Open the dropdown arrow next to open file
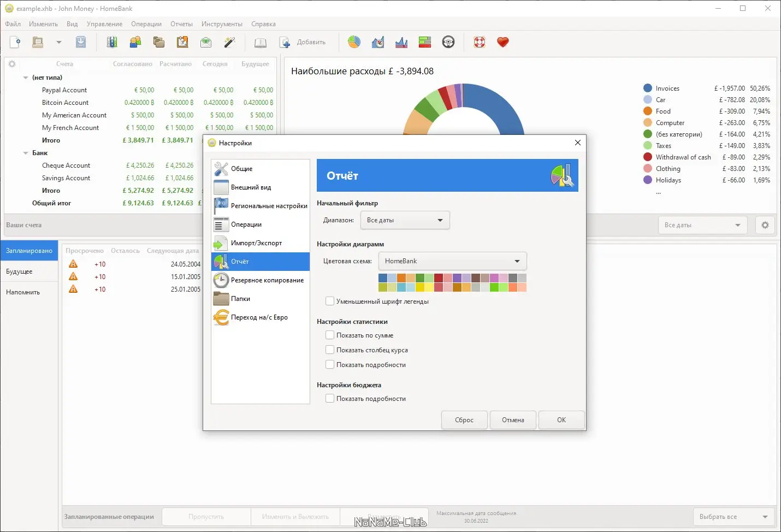This screenshot has height=532, width=781. coord(59,42)
